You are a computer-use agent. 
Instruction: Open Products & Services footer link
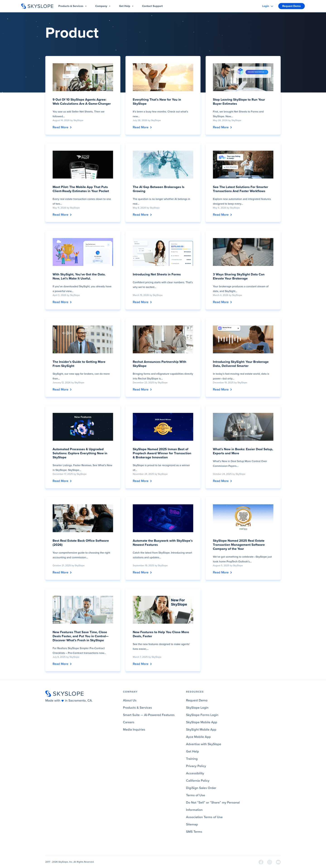[x=137, y=708]
